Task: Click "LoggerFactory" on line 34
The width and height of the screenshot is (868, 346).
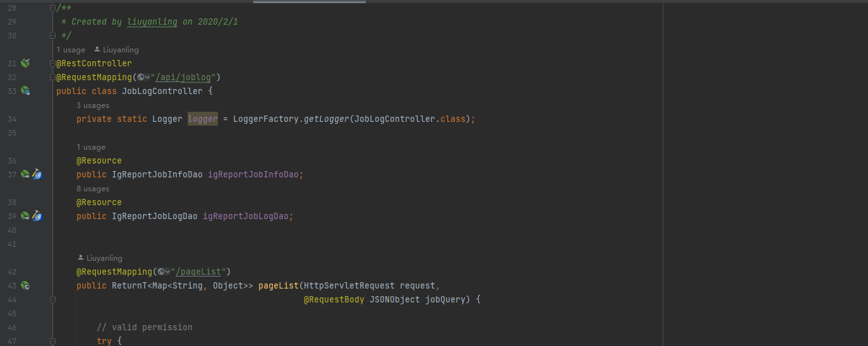Action: [266, 119]
